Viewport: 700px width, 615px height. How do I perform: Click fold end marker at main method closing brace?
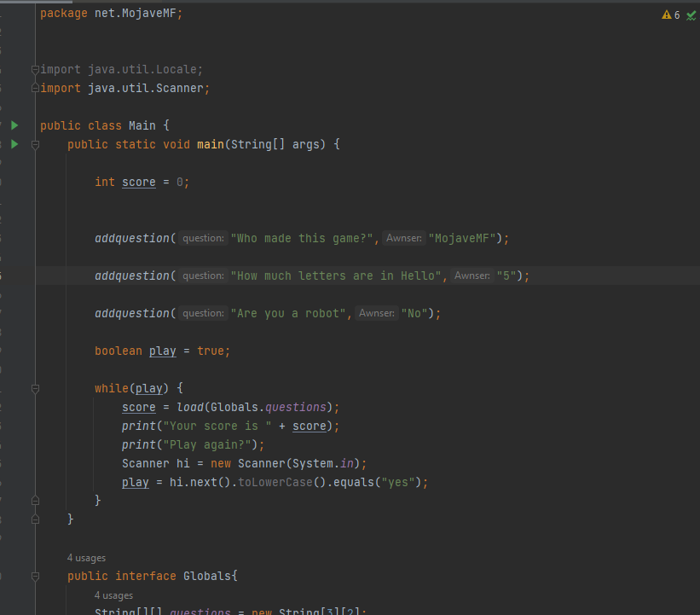tap(35, 519)
